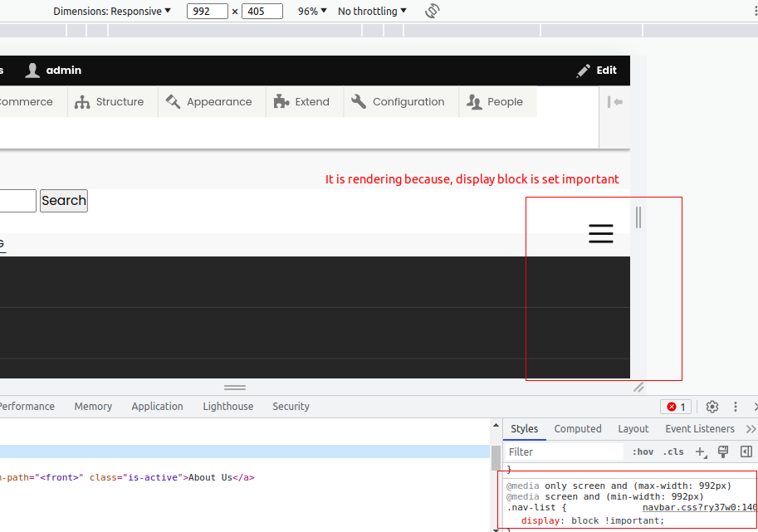758x532 pixels.
Task: Click the rotate viewport icon
Action: click(432, 12)
